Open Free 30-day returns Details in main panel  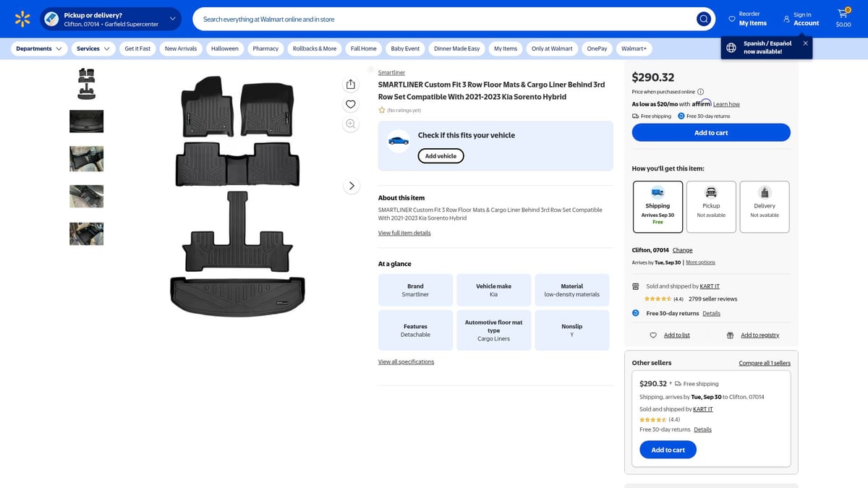711,313
